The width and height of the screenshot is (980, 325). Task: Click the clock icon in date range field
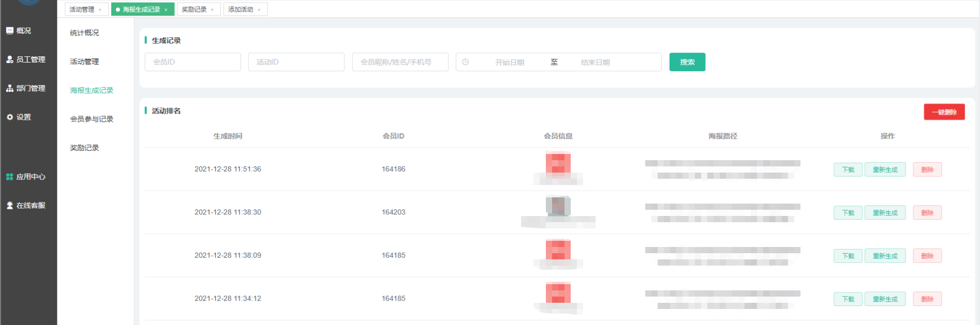coord(466,62)
